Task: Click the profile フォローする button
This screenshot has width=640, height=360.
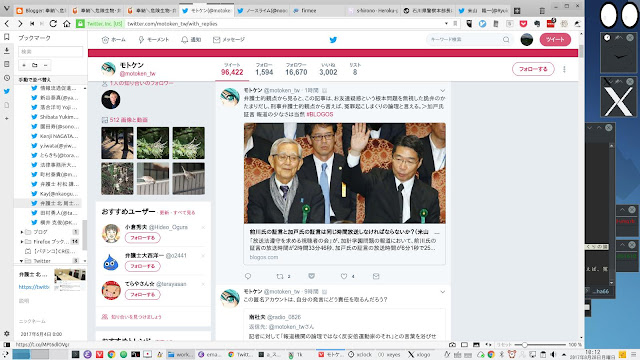Action: 533,69
